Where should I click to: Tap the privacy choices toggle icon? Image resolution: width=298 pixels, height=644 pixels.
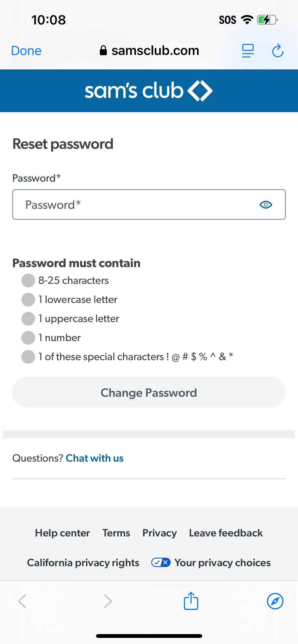[x=161, y=562]
